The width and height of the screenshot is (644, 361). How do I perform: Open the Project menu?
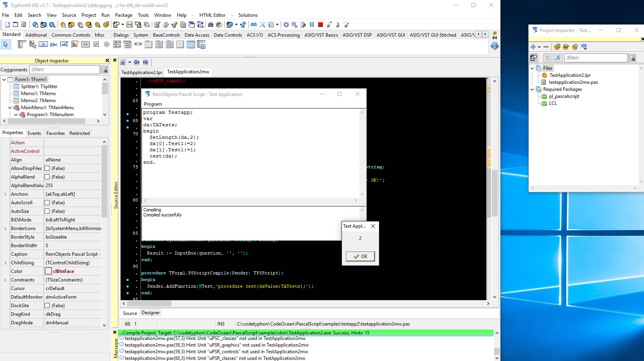pyautogui.click(x=89, y=15)
